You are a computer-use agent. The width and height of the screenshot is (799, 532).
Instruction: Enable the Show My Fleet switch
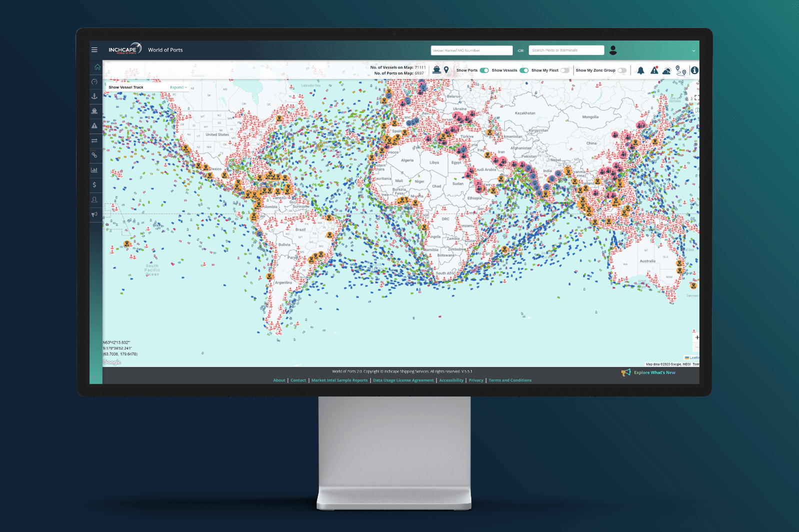point(565,70)
